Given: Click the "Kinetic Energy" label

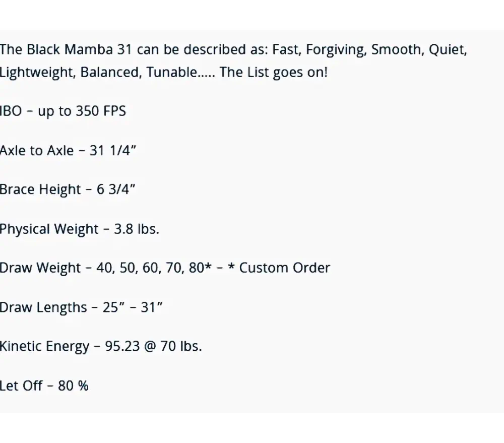Looking at the screenshot, I should pos(44,346).
